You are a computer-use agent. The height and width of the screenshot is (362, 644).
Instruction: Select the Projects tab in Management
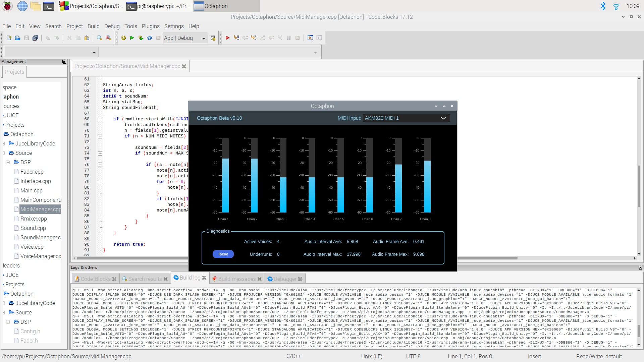14,72
